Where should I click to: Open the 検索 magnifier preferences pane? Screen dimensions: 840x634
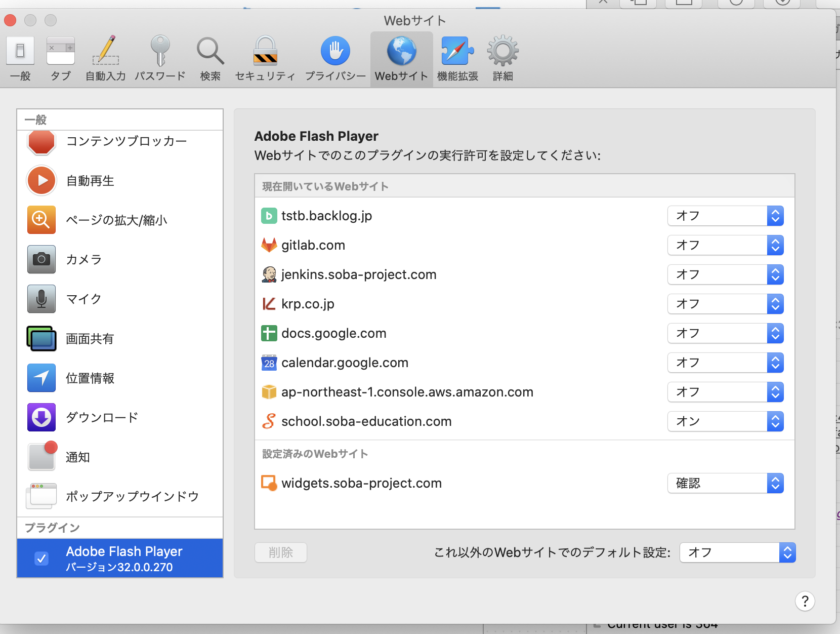tap(211, 59)
